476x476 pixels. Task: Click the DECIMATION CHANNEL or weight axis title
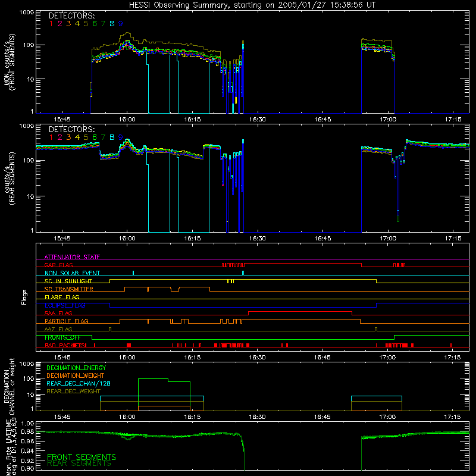tap(10, 386)
